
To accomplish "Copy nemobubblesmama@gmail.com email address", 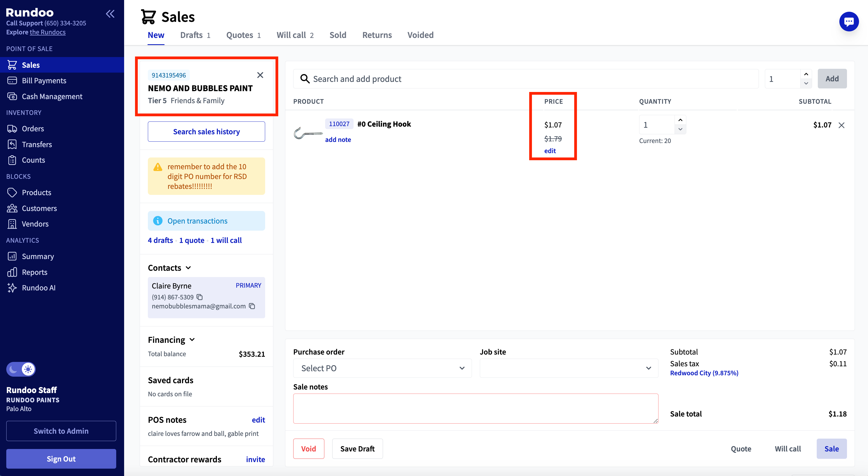I will [252, 306].
